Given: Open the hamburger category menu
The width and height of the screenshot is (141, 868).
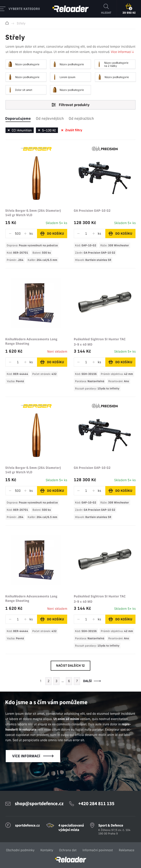Looking at the screenshot, I should [x=3, y=9].
